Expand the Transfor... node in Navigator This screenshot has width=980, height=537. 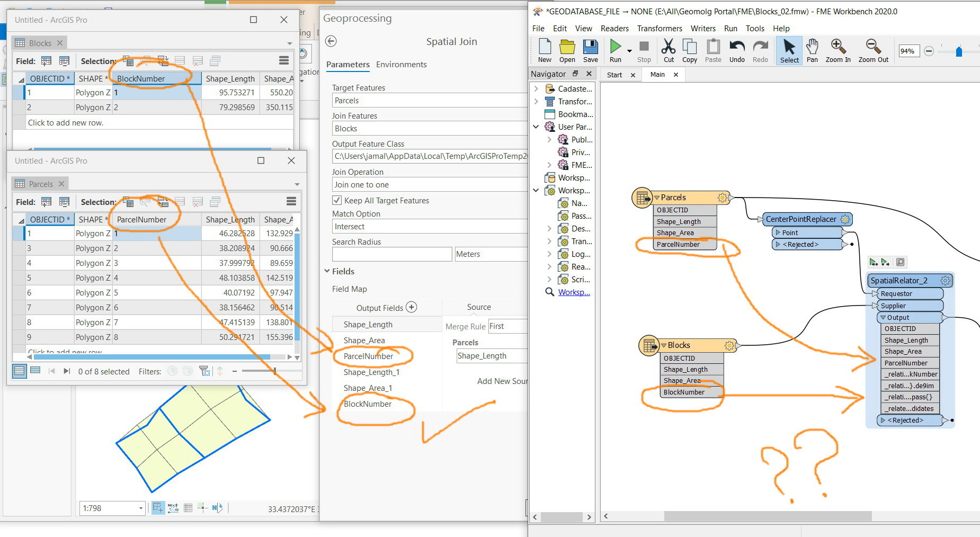click(x=536, y=102)
